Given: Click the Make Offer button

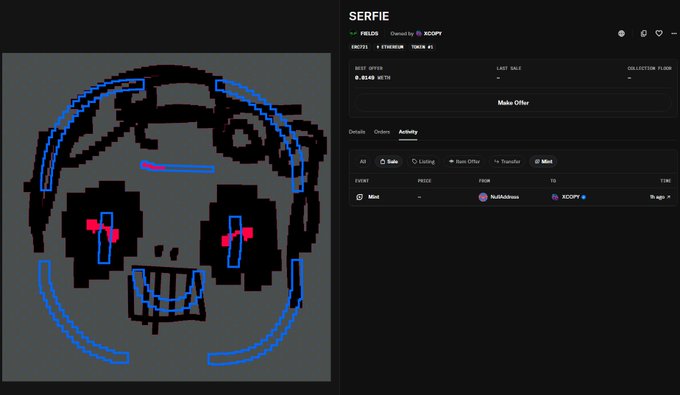Looking at the screenshot, I should 513,103.
